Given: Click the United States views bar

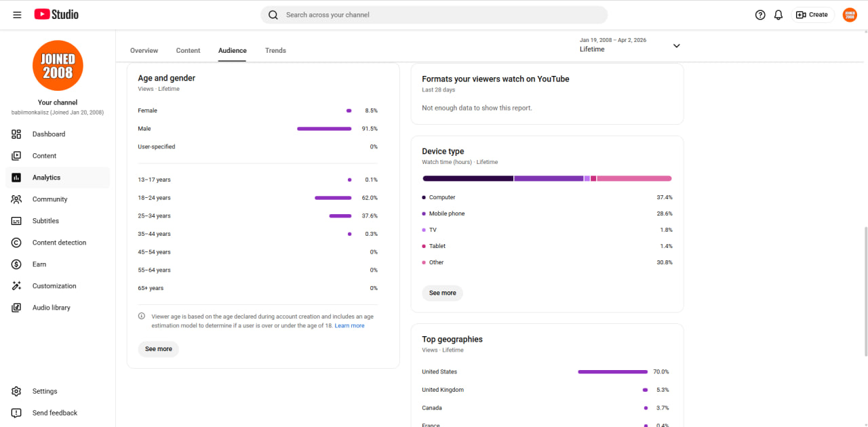Looking at the screenshot, I should pyautogui.click(x=613, y=372).
